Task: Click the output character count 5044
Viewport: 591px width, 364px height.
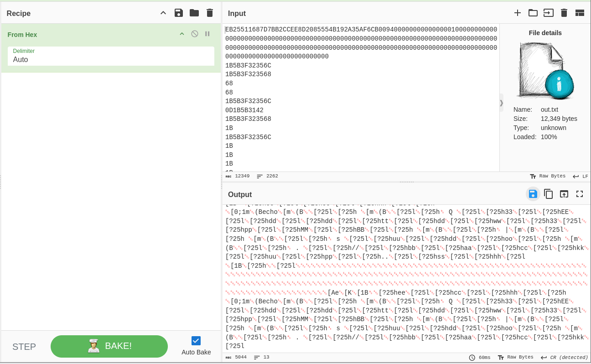Action: [236, 357]
